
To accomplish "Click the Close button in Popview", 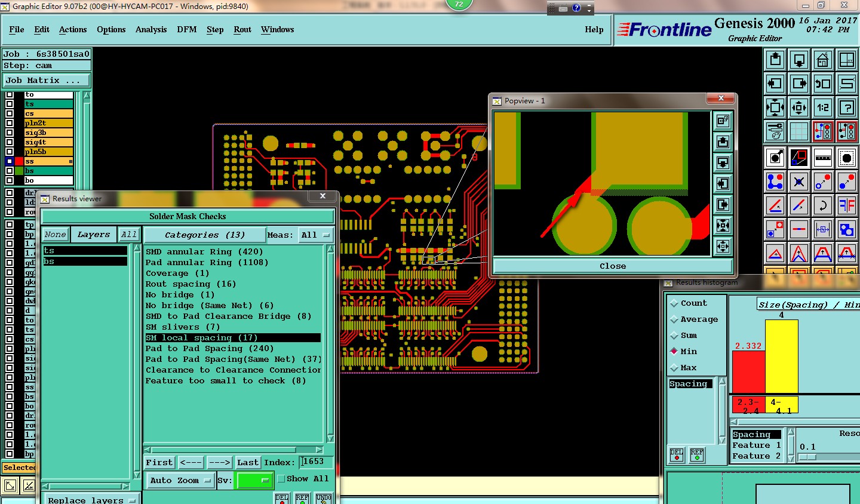I will coord(613,266).
